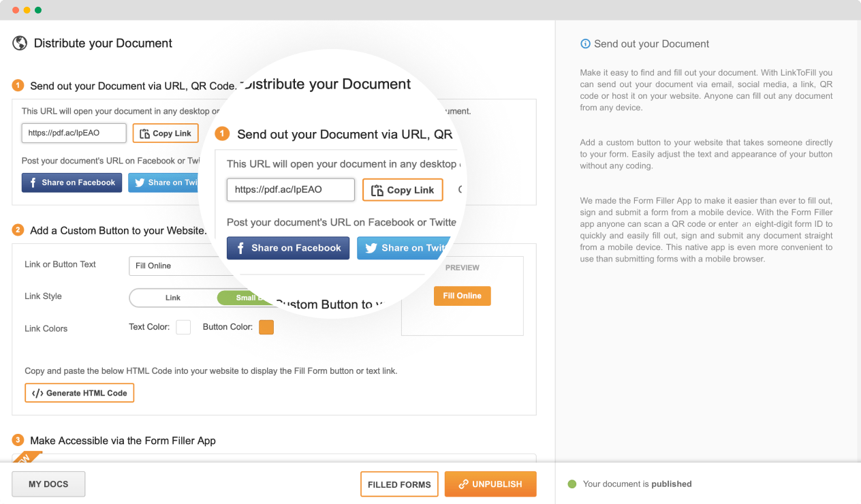Click the globe icon beside Distribute your Document
The width and height of the screenshot is (861, 504).
(x=19, y=43)
